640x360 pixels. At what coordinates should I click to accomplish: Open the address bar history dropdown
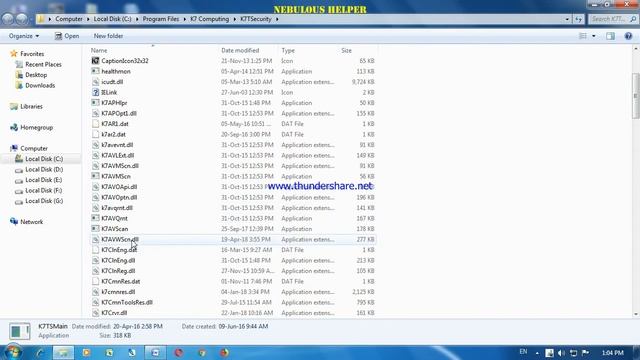click(x=567, y=19)
